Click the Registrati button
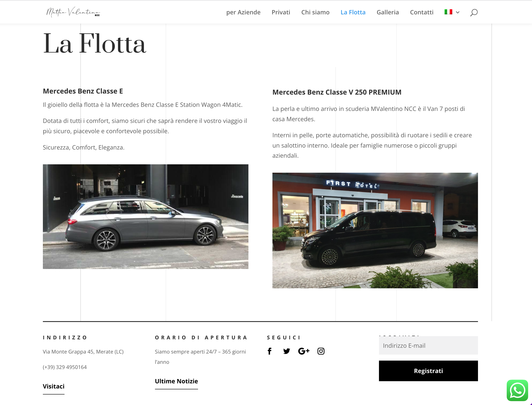Image resolution: width=532 pixels, height=405 pixels. tap(428, 371)
